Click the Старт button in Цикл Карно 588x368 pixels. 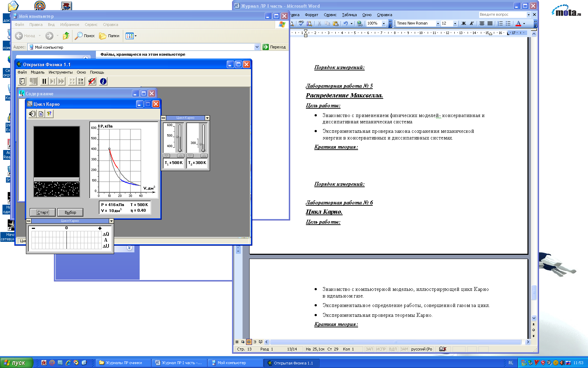click(x=43, y=212)
